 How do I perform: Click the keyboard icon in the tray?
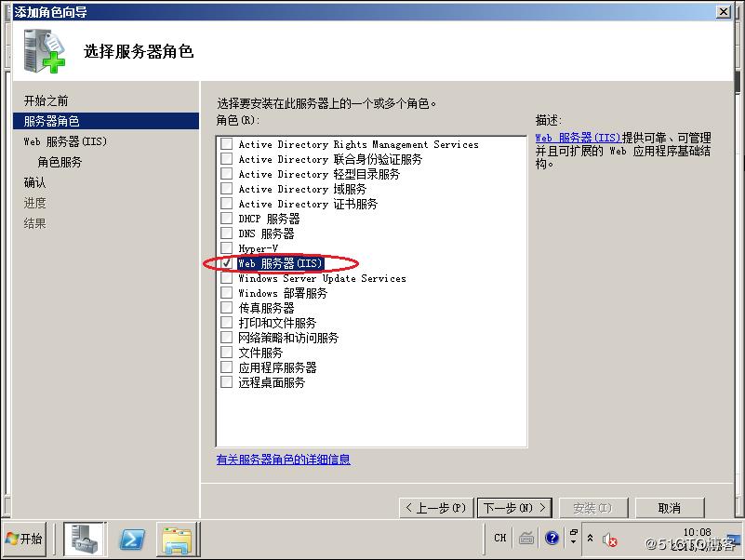526,538
